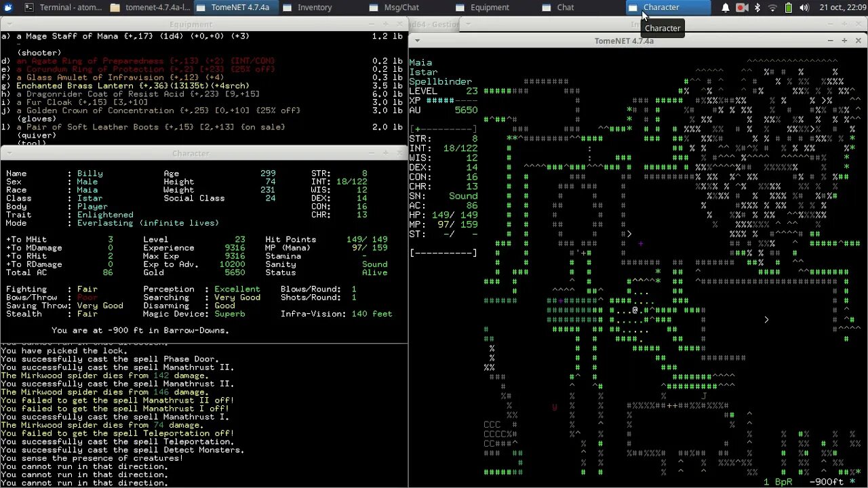The image size is (868, 488).
Task: Click the 'You sense the presence of creatures!' message
Action: pos(93,458)
